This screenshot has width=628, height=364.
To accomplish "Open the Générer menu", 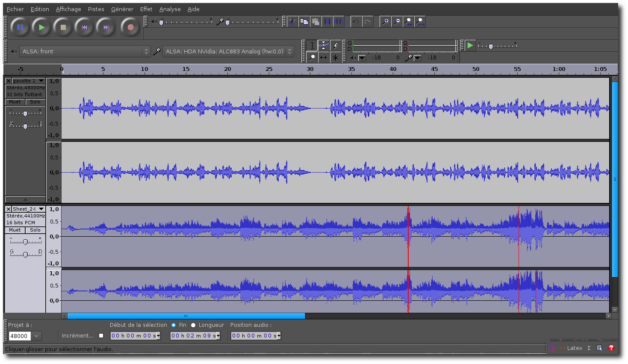I will [x=122, y=9].
